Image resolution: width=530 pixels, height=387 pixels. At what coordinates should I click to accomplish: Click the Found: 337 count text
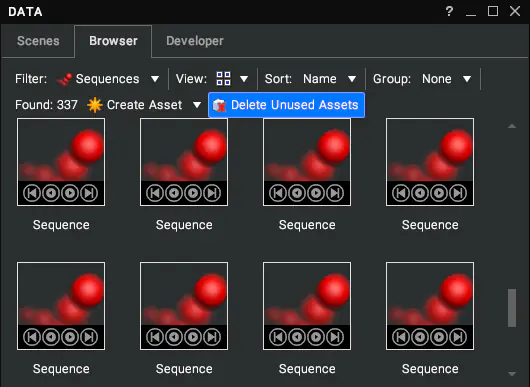[x=46, y=105]
